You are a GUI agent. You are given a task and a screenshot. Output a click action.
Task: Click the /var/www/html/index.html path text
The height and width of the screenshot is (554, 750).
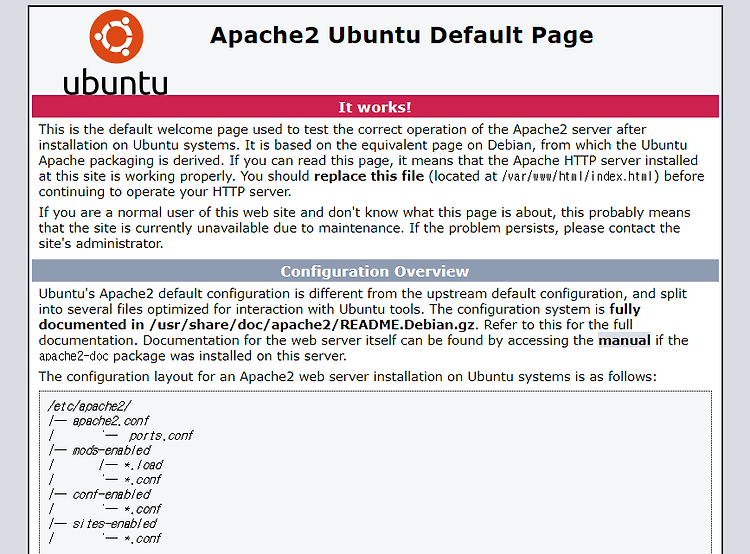click(x=577, y=177)
